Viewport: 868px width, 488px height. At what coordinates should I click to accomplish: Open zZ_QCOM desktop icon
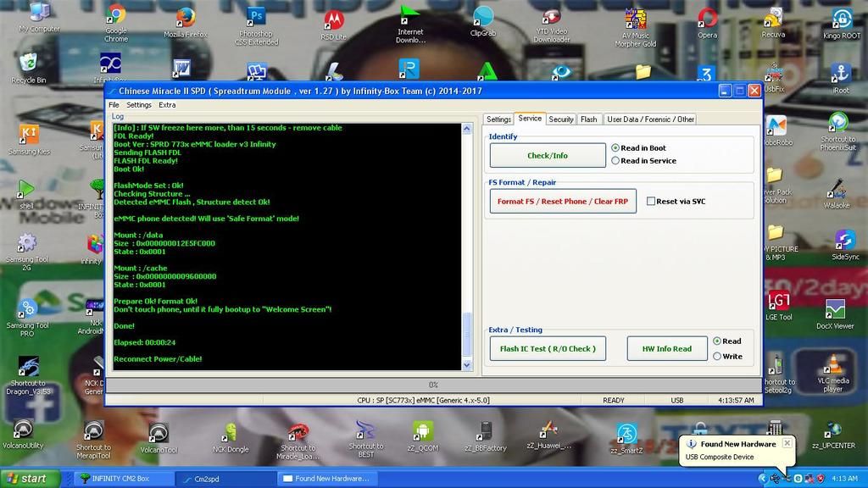[x=422, y=436]
